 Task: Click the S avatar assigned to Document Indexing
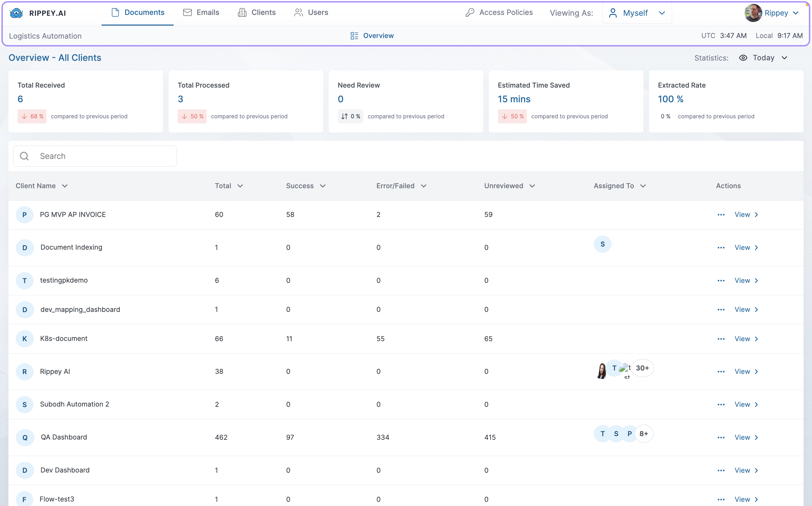(x=603, y=244)
